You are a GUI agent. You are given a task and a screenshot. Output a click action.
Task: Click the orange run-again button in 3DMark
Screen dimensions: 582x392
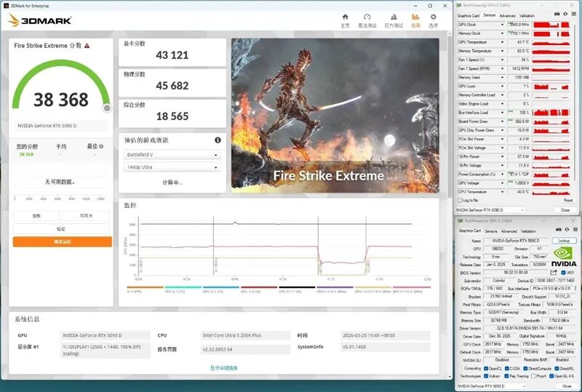(62, 241)
